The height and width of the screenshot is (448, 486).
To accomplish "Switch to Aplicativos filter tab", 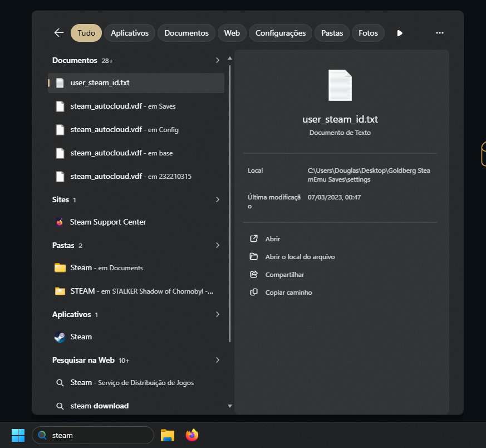I will click(x=130, y=33).
